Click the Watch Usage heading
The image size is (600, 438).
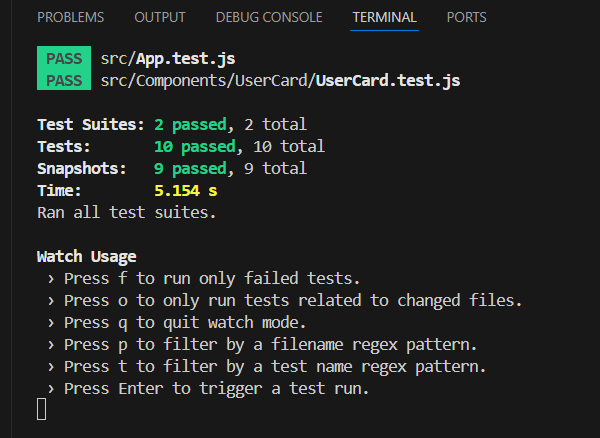point(86,256)
